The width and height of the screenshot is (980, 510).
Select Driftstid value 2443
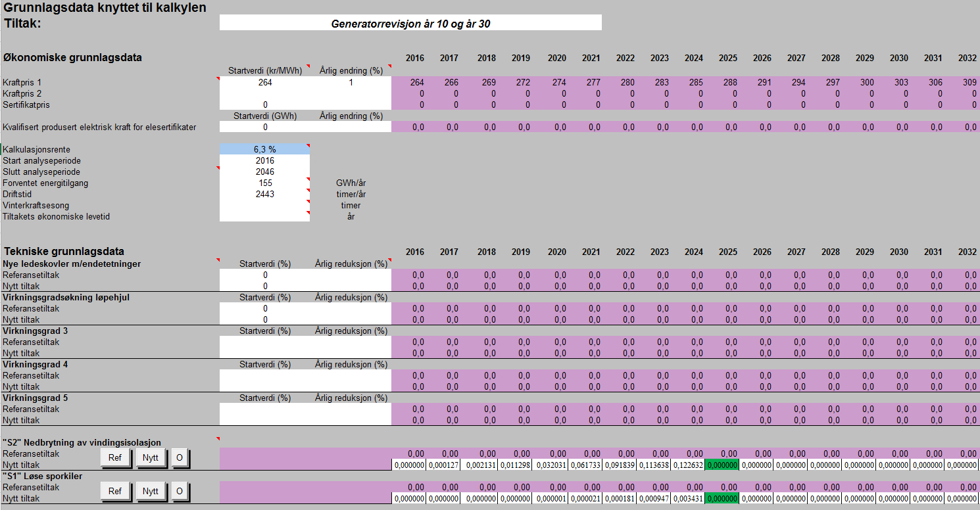265,194
